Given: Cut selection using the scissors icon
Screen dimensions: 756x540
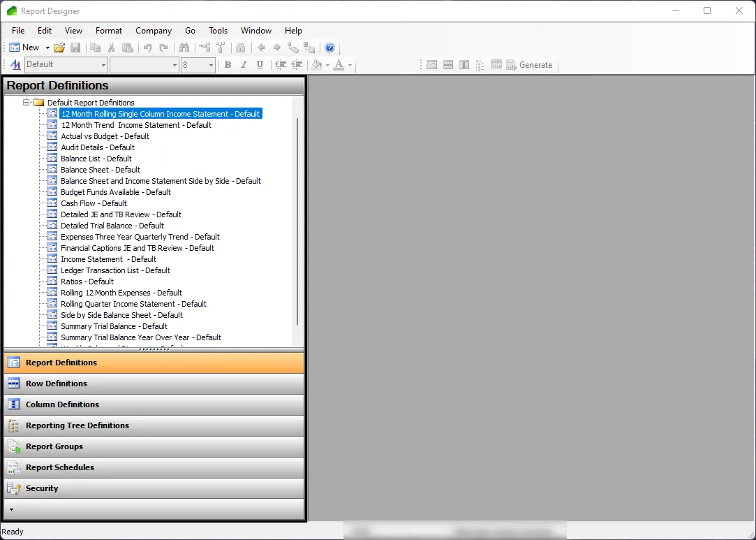Looking at the screenshot, I should pos(112,47).
